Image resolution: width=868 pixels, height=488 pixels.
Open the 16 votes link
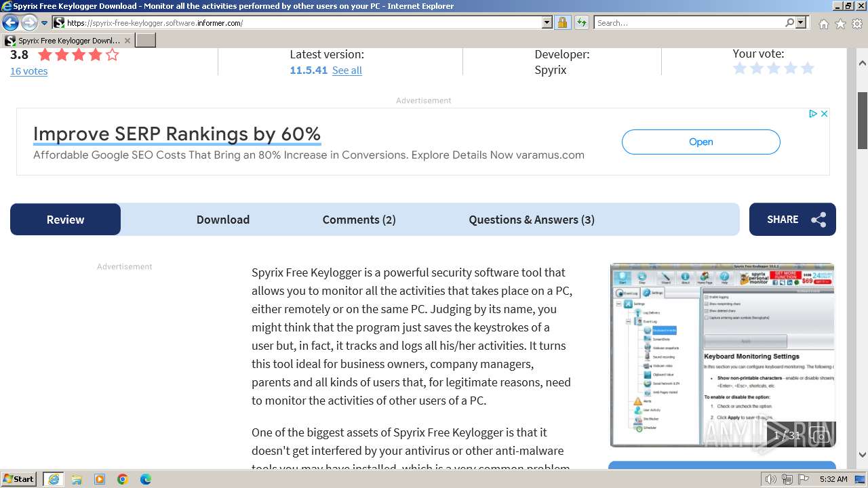tap(28, 70)
